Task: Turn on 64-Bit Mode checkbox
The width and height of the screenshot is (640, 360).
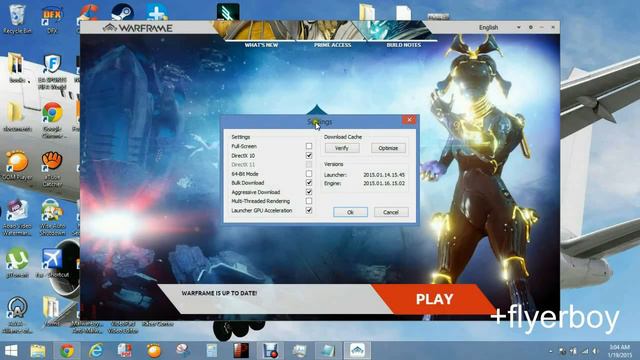Action: coord(309,174)
